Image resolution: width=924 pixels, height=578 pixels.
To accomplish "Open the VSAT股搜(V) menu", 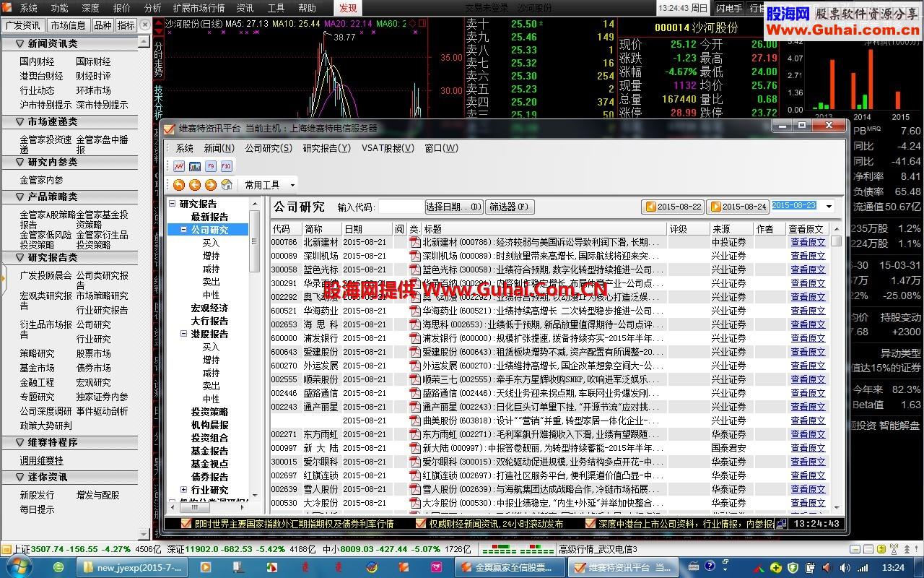I will [388, 148].
